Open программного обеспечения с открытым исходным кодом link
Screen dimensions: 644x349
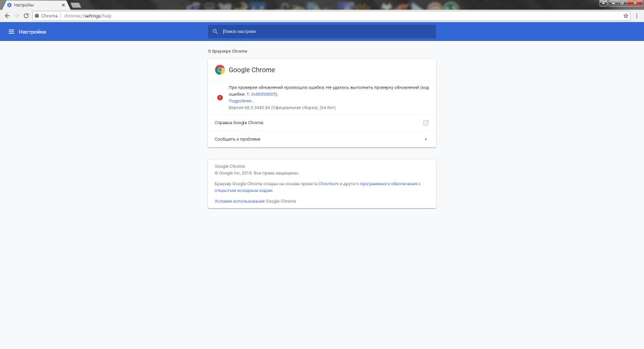click(317, 187)
